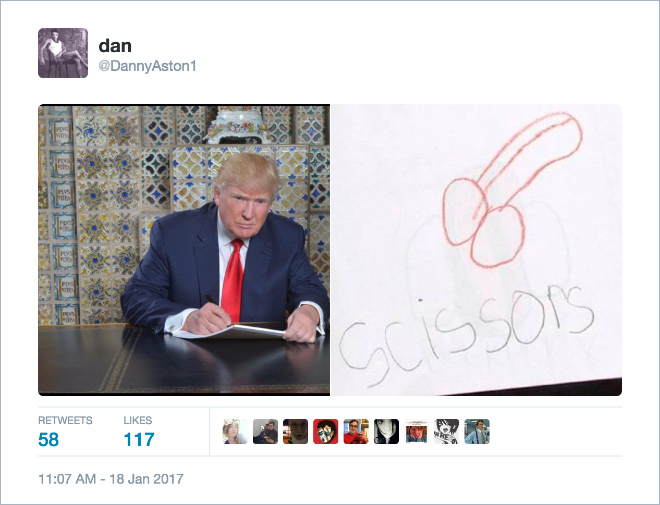Image resolution: width=660 pixels, height=505 pixels.
Task: Open dan's profile picture
Action: (x=63, y=53)
